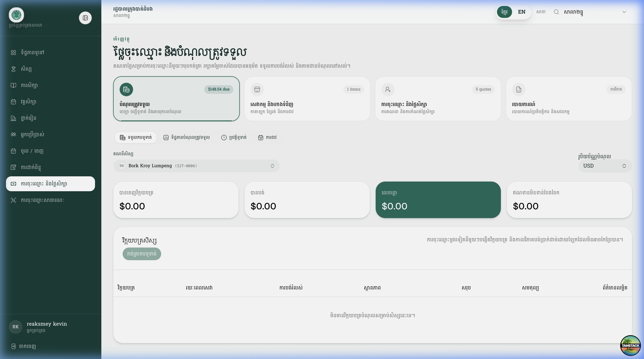Click the រយៈពេលសេវា column header
The width and height of the screenshot is (644, 359).
(x=199, y=288)
